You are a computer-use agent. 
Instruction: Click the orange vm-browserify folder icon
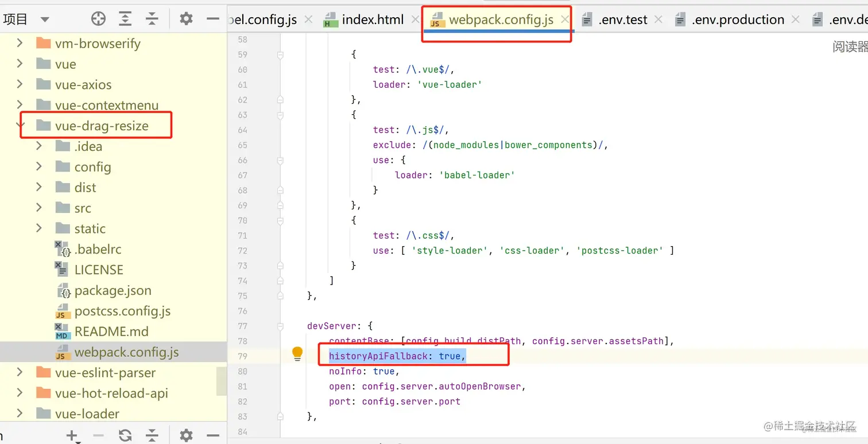pyautogui.click(x=44, y=43)
